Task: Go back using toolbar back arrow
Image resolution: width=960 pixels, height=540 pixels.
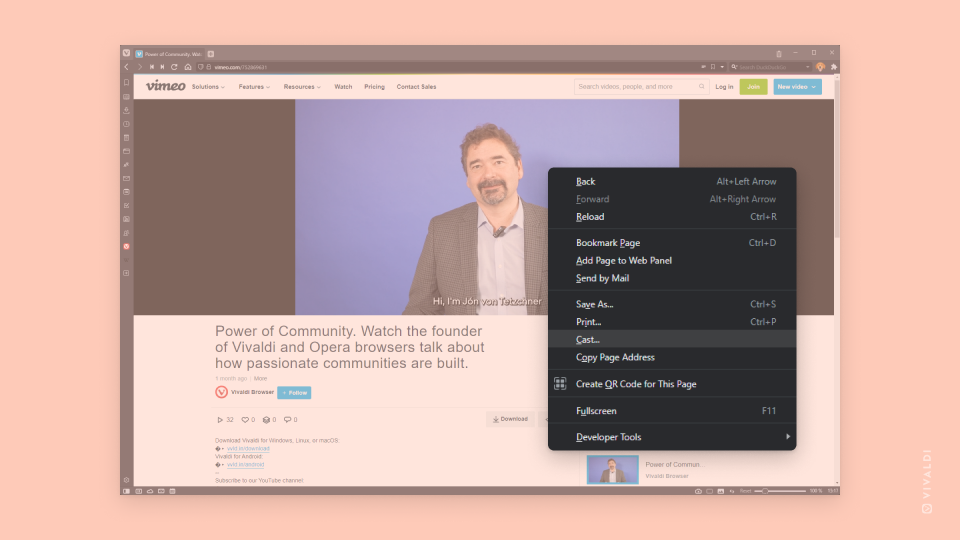Action: [x=127, y=67]
